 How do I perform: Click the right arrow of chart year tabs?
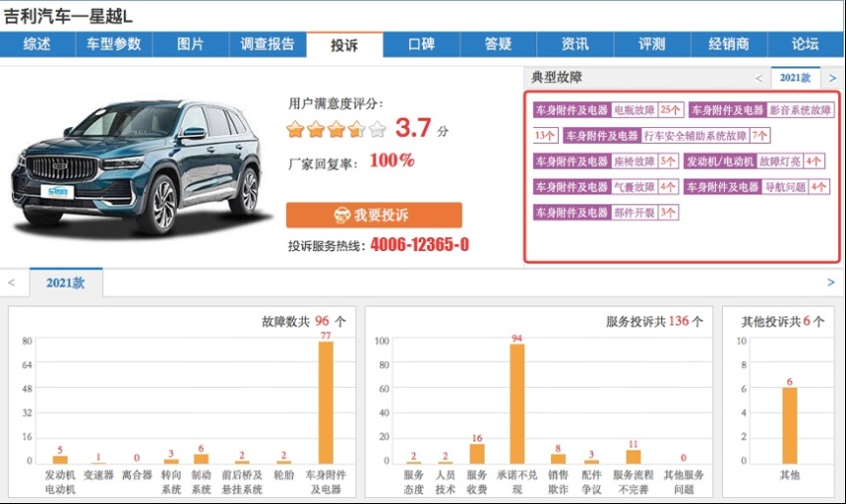[831, 283]
